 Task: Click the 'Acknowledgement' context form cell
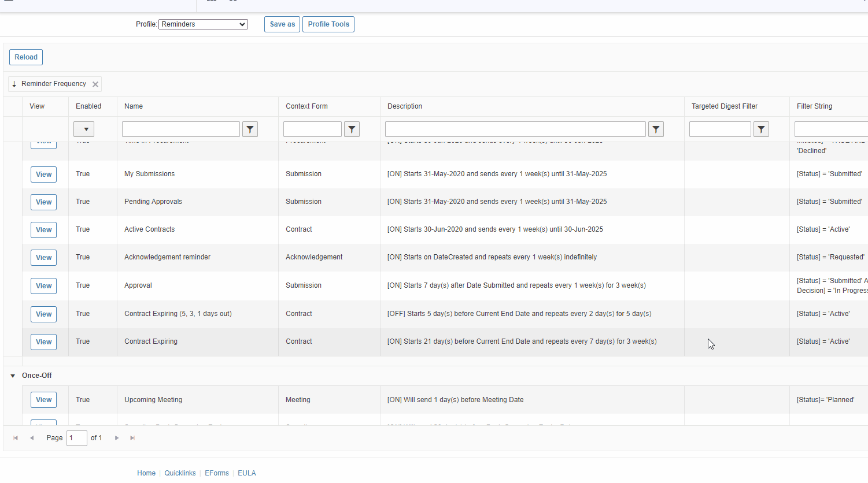tap(314, 257)
